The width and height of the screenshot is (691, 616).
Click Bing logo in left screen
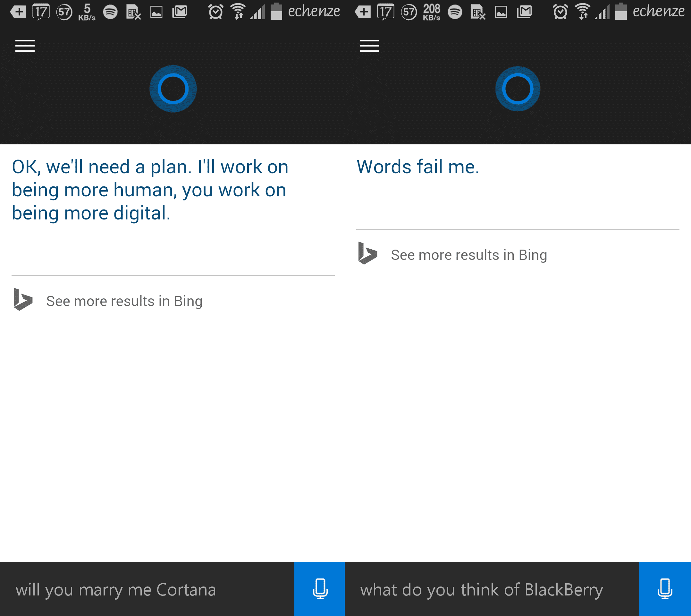23,299
